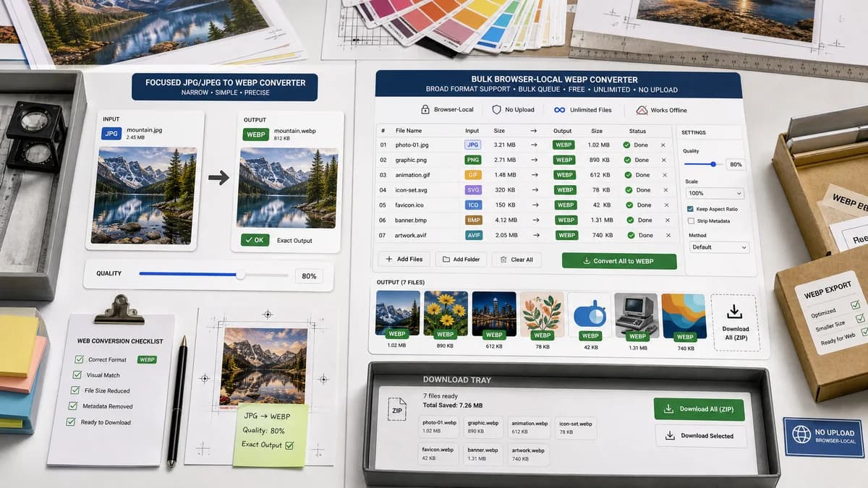
Task: Click the Browser-Local padlock icon
Action: tap(426, 110)
